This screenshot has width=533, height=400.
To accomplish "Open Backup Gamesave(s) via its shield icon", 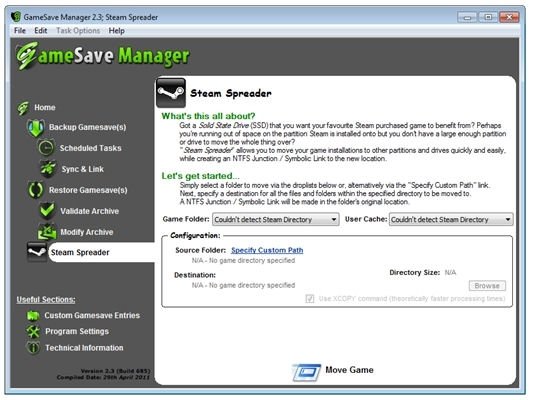I will (36, 128).
